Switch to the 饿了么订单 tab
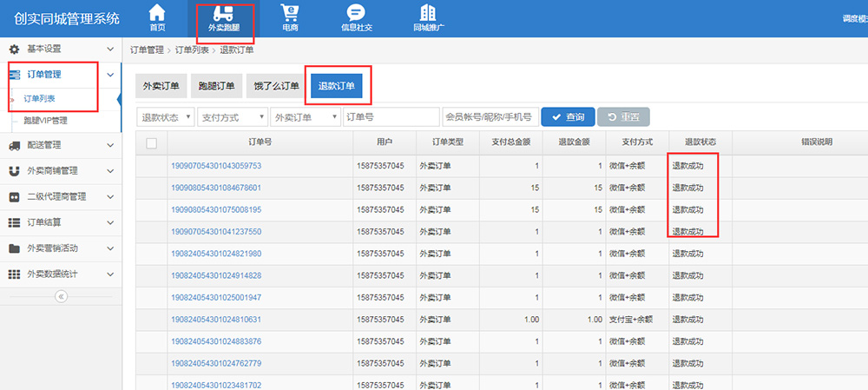The width and height of the screenshot is (868, 390). [x=276, y=86]
